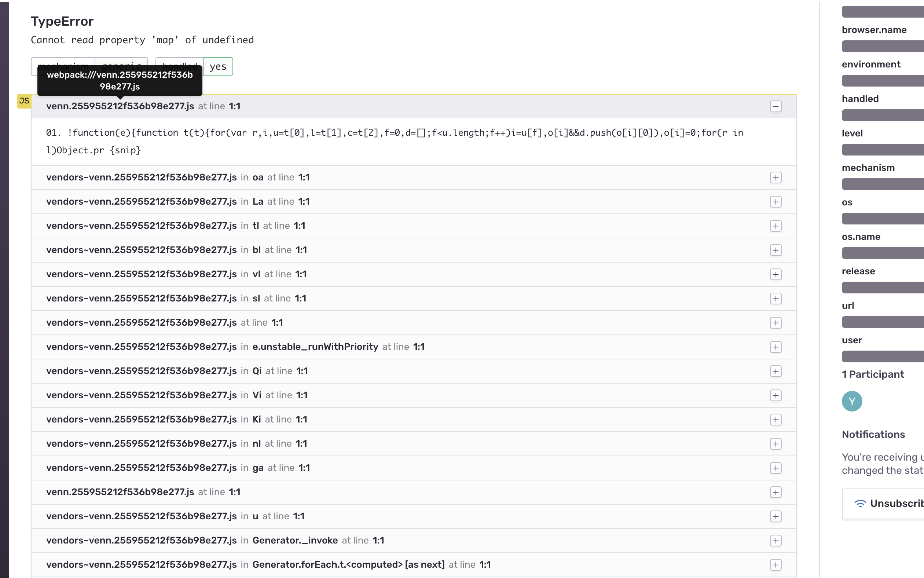
Task: Expand the stack frame for function La
Action: click(776, 201)
